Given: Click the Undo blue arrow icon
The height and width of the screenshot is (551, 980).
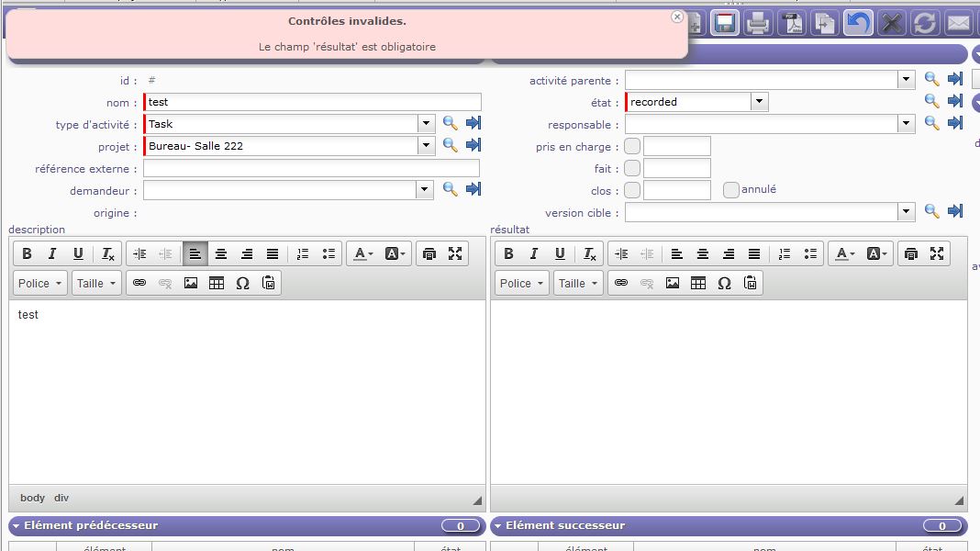Looking at the screenshot, I should [858, 23].
